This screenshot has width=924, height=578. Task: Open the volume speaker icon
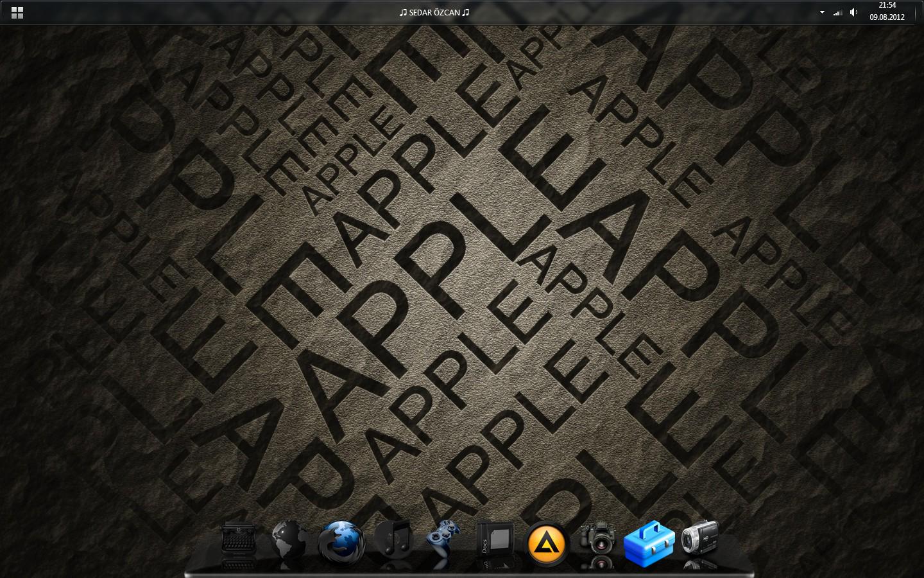853,12
